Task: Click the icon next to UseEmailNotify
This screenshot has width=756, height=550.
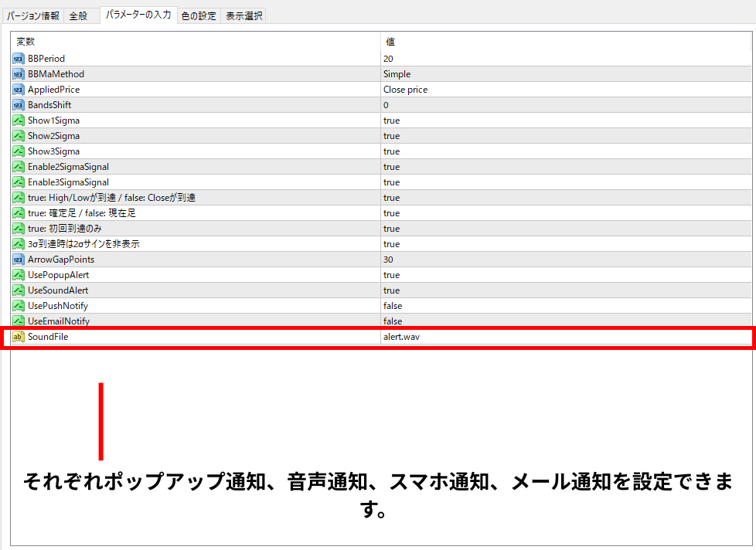Action: click(19, 321)
